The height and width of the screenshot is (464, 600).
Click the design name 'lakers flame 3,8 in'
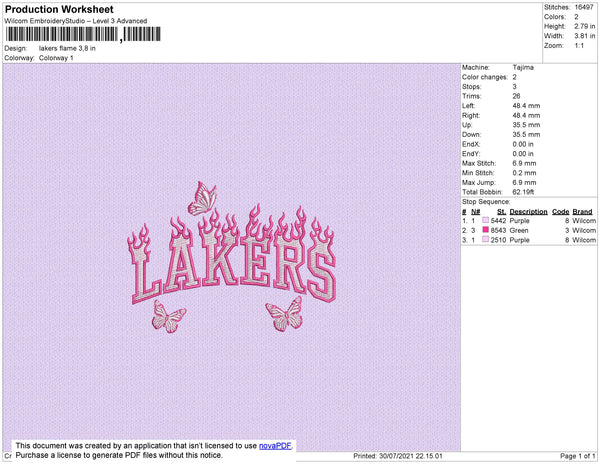pos(67,49)
